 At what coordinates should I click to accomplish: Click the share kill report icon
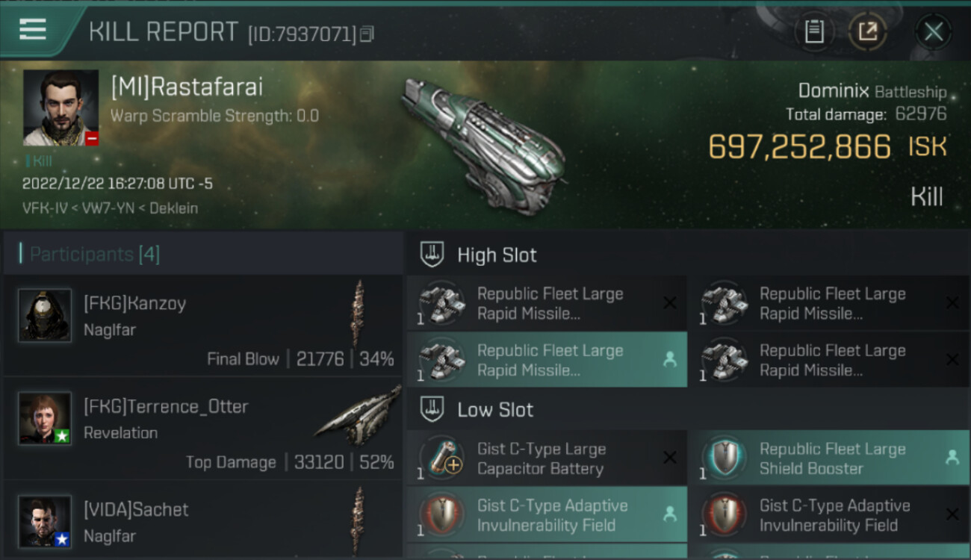coord(867,31)
